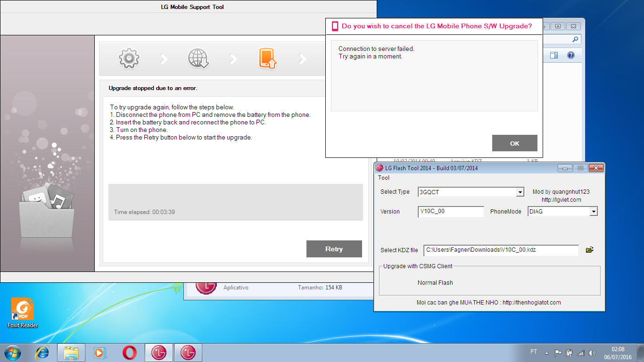Click the PT language indicator
The width and height of the screenshot is (644, 362).
click(534, 352)
